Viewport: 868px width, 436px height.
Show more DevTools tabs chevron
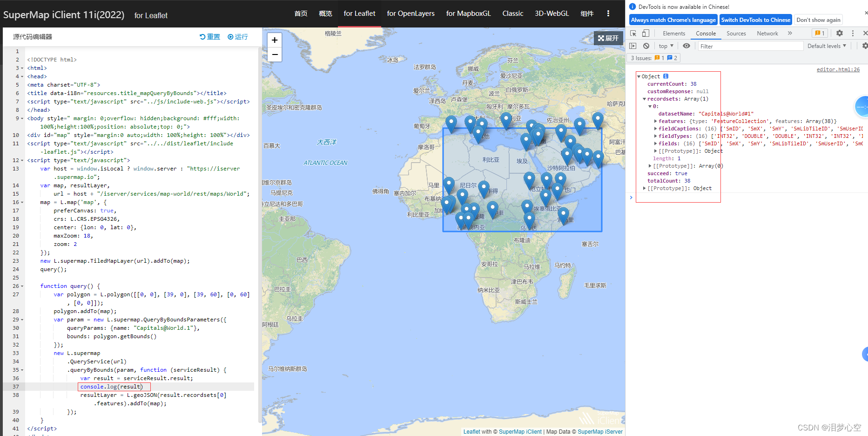790,34
